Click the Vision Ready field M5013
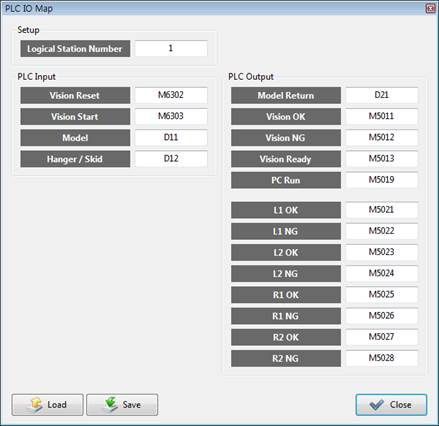Viewport: 439px width, 426px height. pos(382,159)
